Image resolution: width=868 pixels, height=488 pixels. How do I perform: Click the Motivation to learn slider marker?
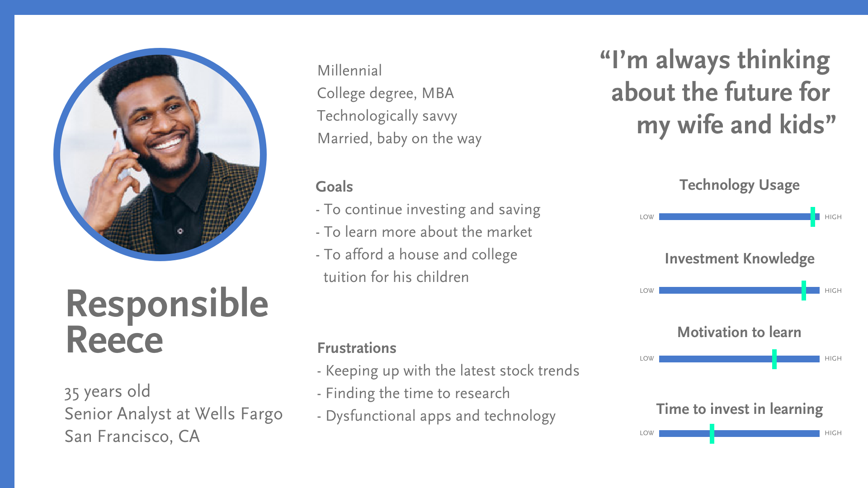tap(774, 359)
